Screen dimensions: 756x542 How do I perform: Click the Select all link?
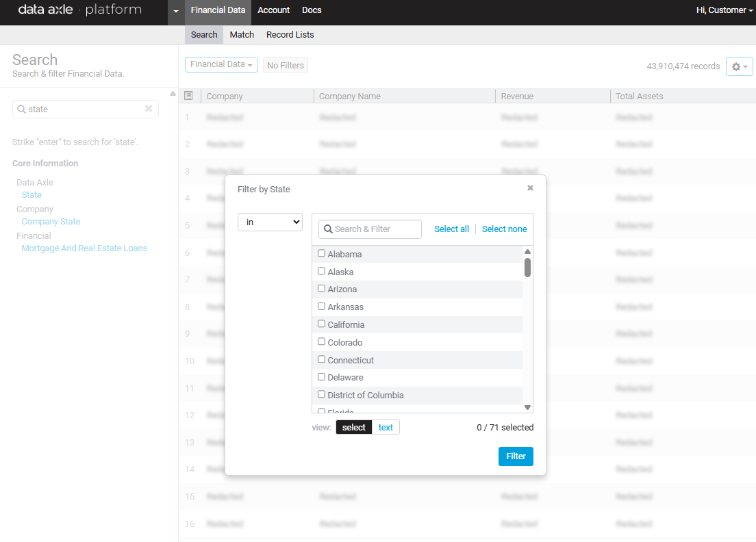[451, 229]
